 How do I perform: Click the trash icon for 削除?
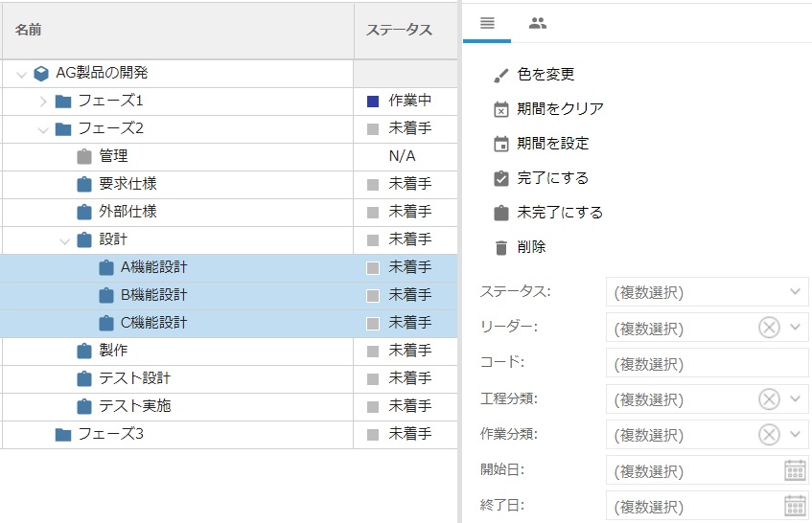[500, 247]
